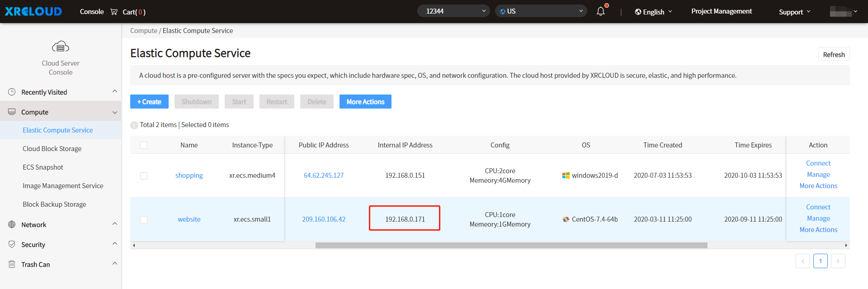This screenshot has width=868, height=289.
Task: Manage the website instance
Action: [818, 218]
